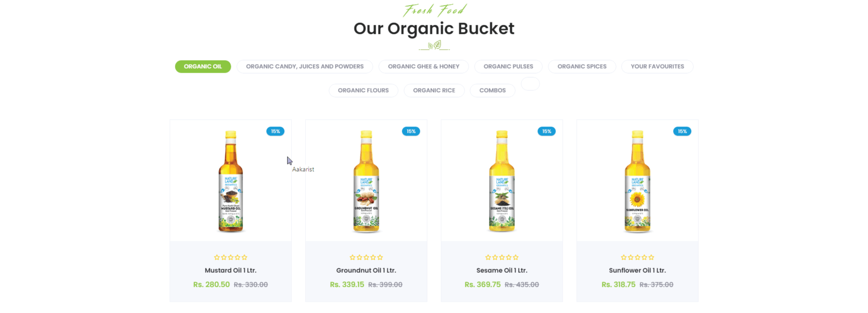Switch to Organic Rice category

[x=434, y=90]
